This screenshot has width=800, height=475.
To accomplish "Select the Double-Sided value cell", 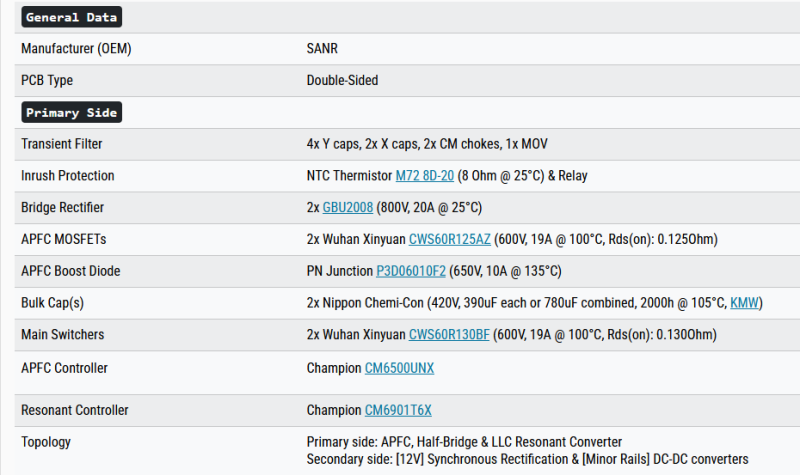I will click(342, 80).
